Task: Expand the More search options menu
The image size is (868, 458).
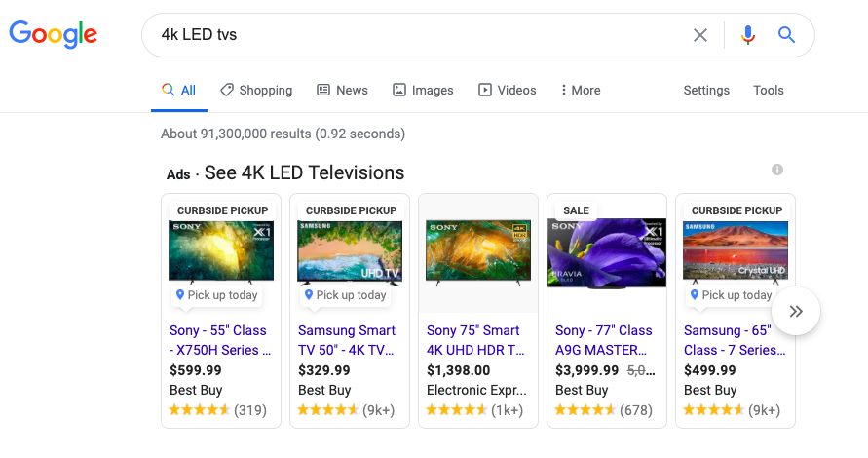Action: point(581,90)
